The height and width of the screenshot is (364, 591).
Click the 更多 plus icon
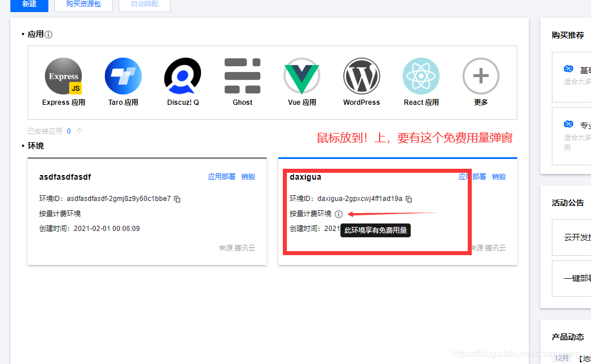point(481,76)
